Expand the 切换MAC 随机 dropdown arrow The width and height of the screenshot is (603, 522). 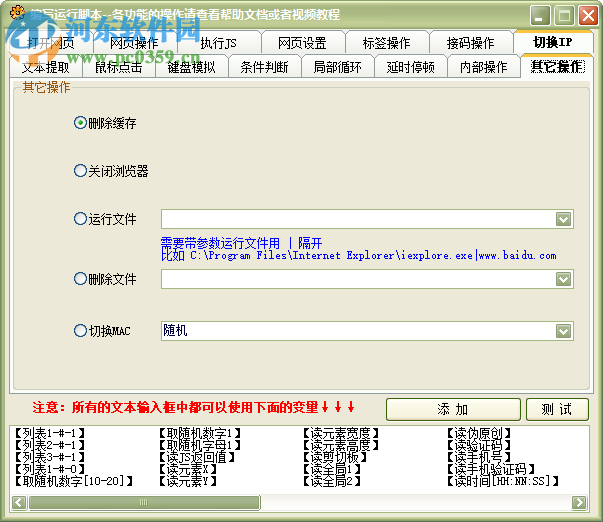563,331
